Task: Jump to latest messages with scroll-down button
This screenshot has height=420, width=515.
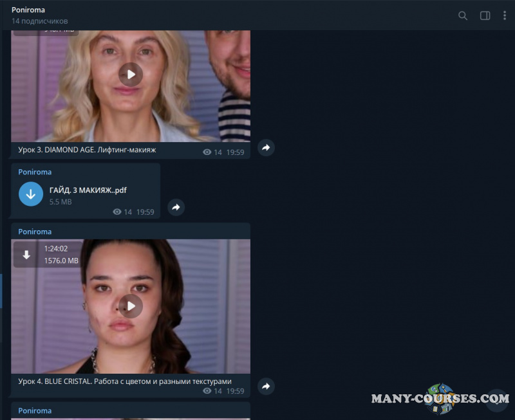Action: [x=496, y=399]
